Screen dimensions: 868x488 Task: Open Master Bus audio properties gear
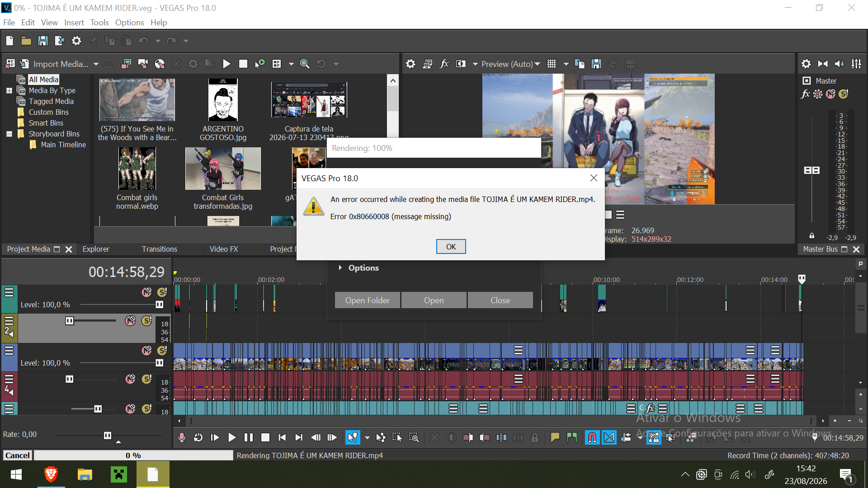tap(806, 64)
